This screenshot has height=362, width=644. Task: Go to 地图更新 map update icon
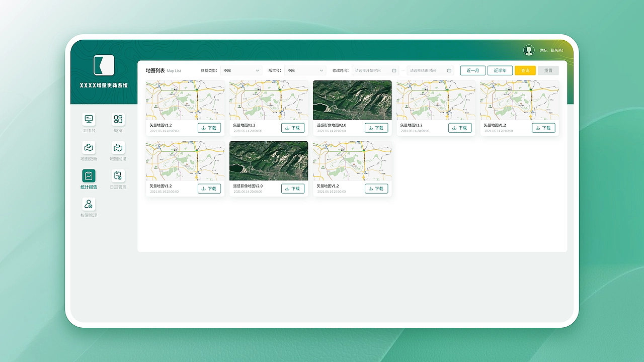tap(89, 147)
